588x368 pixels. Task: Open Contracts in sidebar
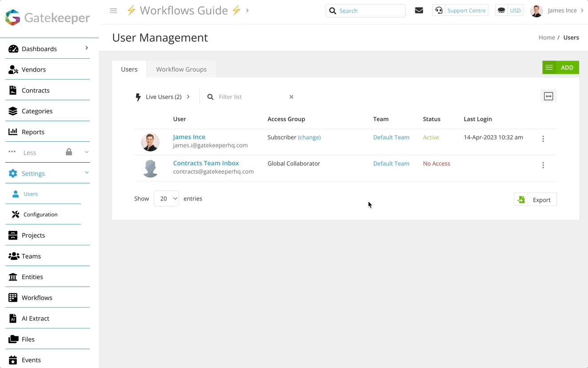tap(36, 91)
